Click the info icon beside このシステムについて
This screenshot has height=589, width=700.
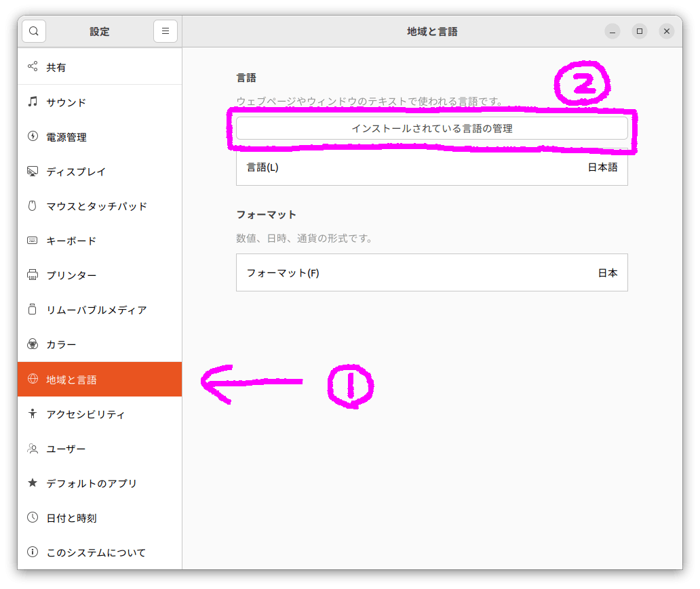(x=33, y=552)
